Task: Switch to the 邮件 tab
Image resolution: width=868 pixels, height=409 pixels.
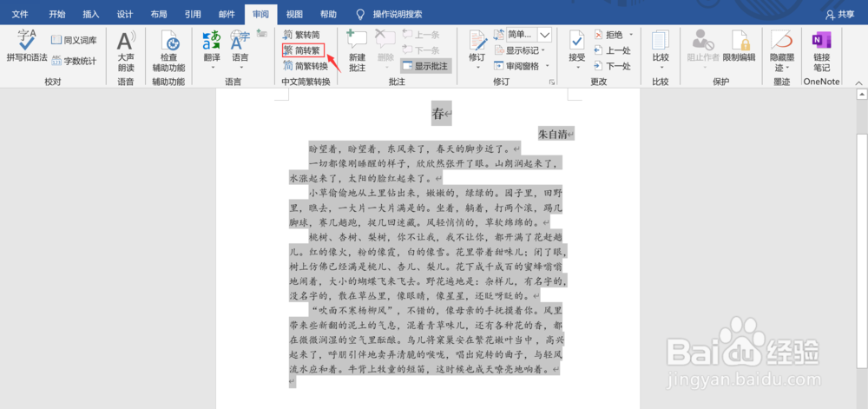Action: click(x=227, y=15)
